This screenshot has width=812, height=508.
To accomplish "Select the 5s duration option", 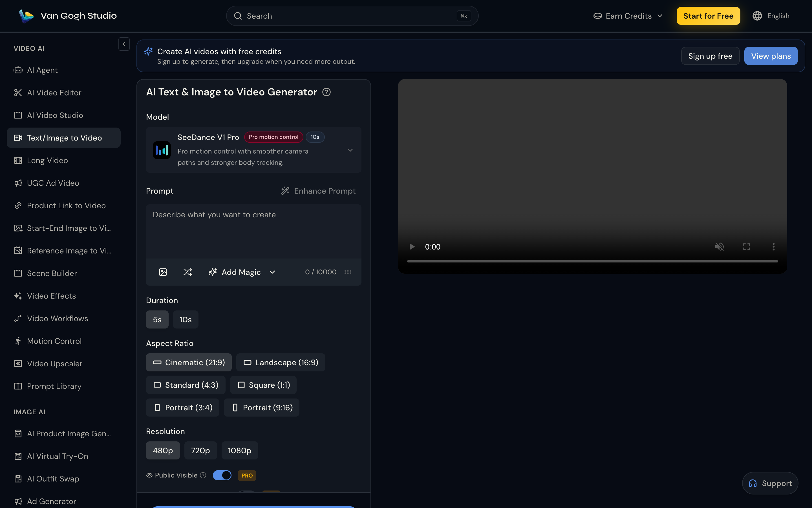I will click(x=157, y=319).
